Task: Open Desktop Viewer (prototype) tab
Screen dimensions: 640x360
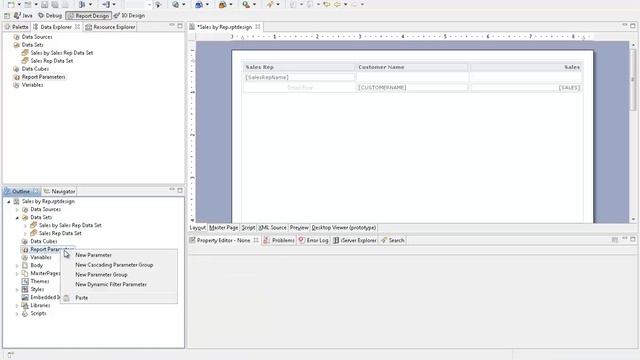Action: [344, 228]
